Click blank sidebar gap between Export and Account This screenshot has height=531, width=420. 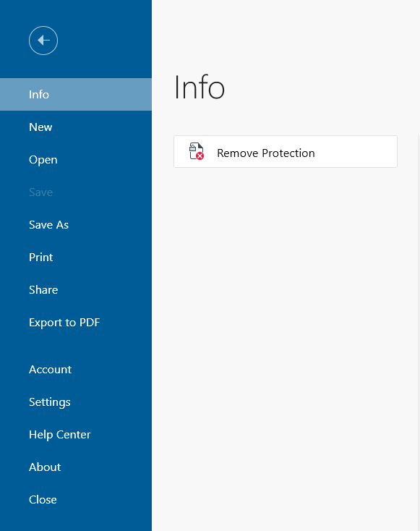76,345
